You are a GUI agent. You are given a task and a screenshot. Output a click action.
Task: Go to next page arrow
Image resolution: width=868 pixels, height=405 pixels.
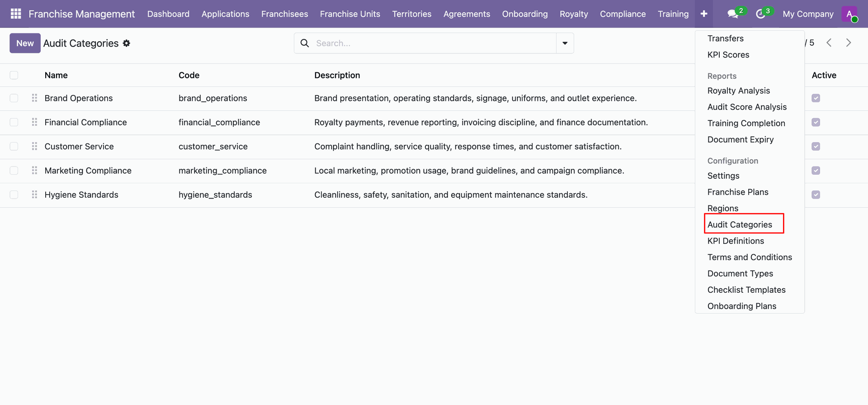pos(849,43)
